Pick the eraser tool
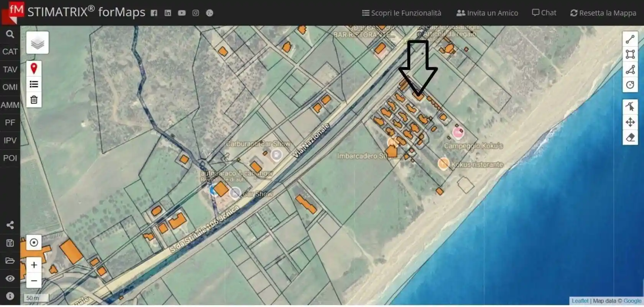 coord(630,137)
